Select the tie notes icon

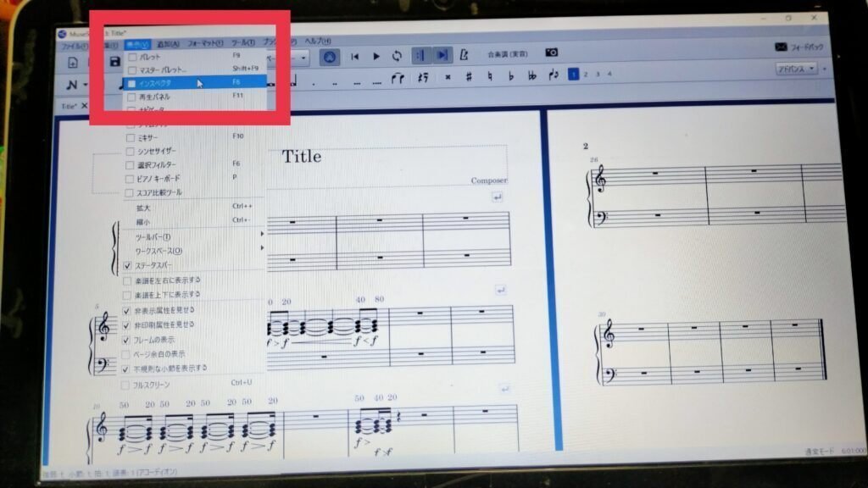[x=398, y=78]
